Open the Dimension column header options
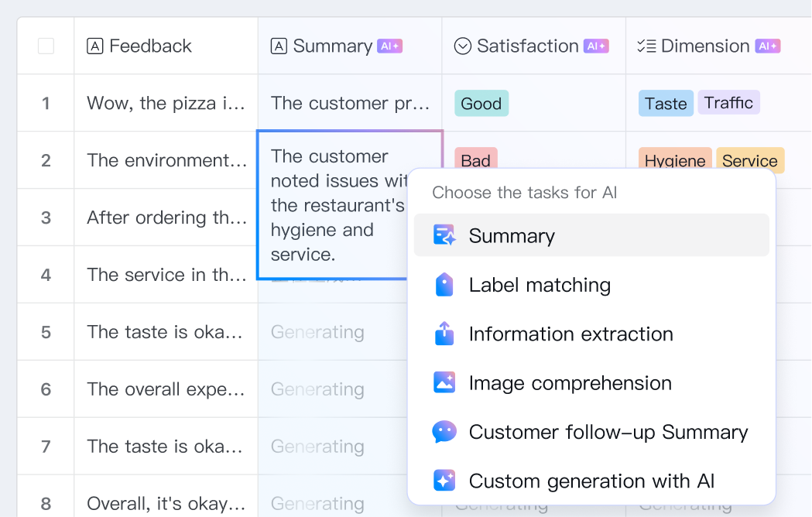 tap(704, 46)
